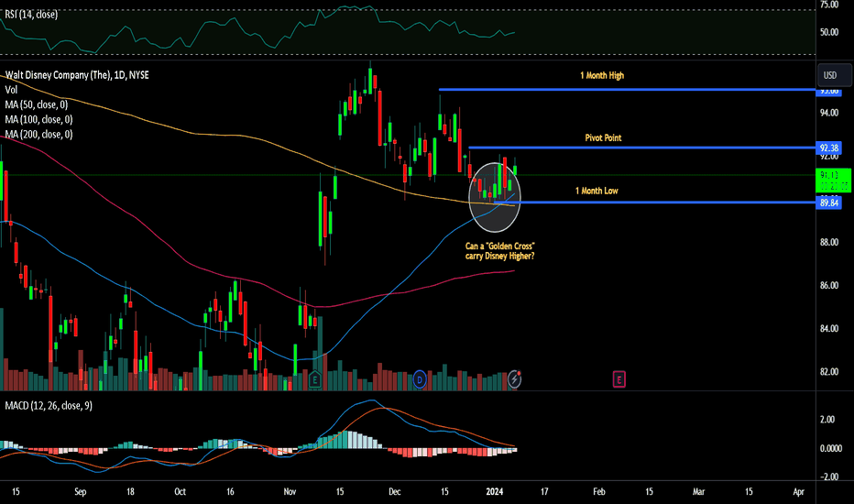This screenshot has height=504, width=854.
Task: Click the 94.00 price axis label
Action: click(x=829, y=113)
